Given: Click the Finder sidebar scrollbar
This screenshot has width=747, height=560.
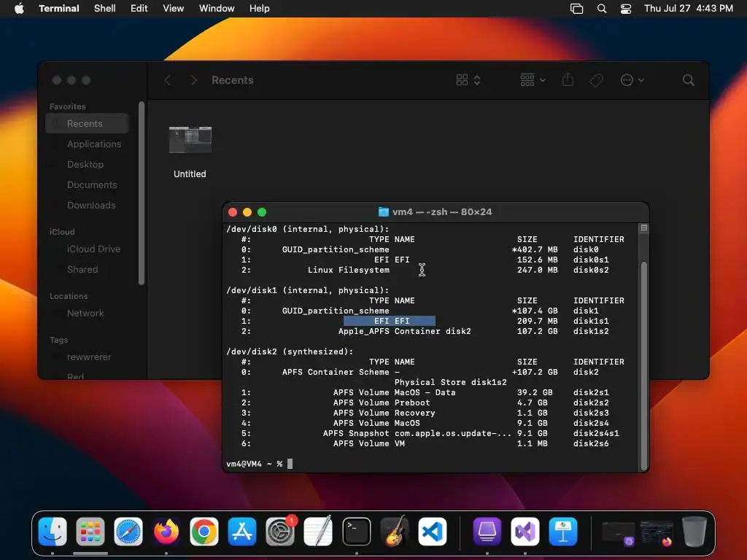Looking at the screenshot, I should 141,192.
